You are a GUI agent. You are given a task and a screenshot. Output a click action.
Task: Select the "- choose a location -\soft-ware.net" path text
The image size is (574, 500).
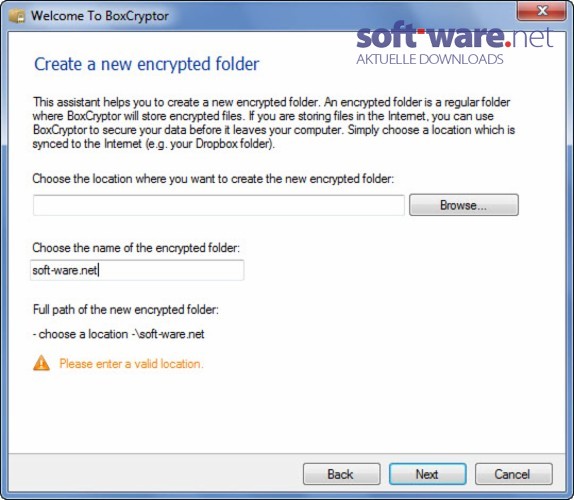click(118, 334)
